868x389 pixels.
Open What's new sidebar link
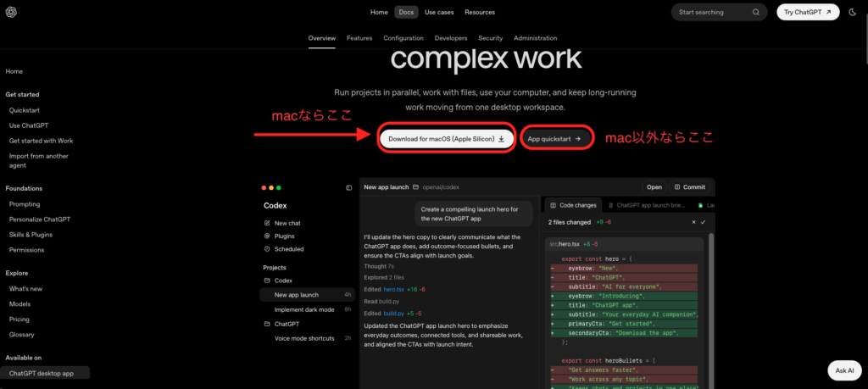(25, 289)
